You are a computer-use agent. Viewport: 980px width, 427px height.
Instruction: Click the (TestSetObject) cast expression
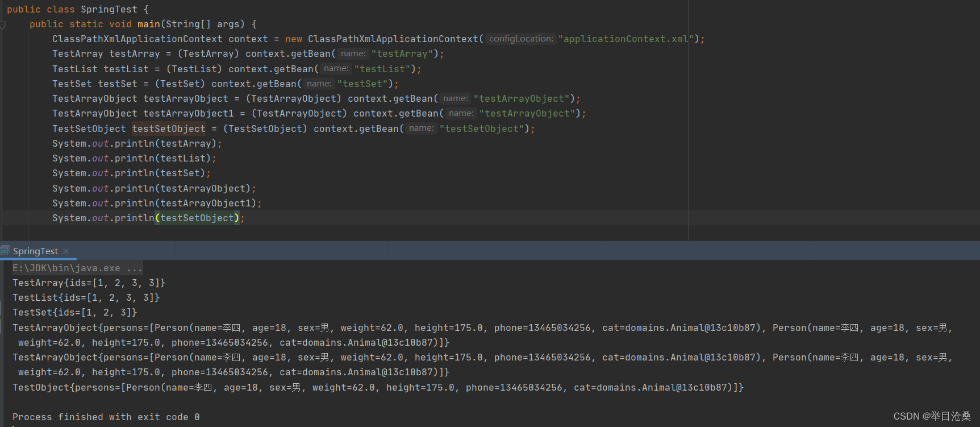tap(265, 128)
